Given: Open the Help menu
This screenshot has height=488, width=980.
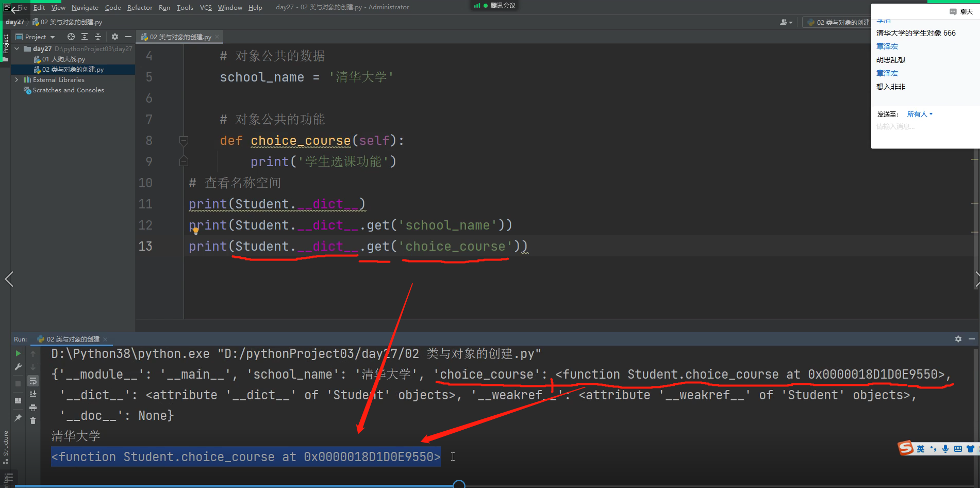Looking at the screenshot, I should point(255,7).
